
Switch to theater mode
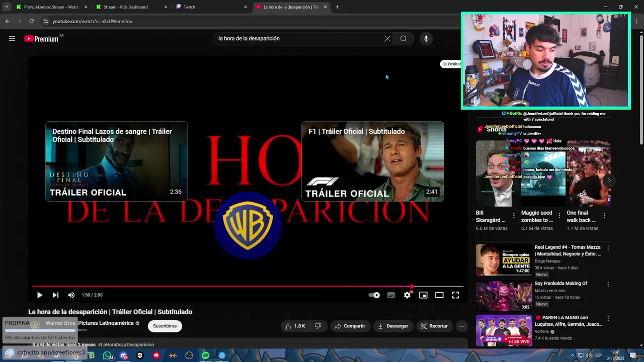(439, 295)
